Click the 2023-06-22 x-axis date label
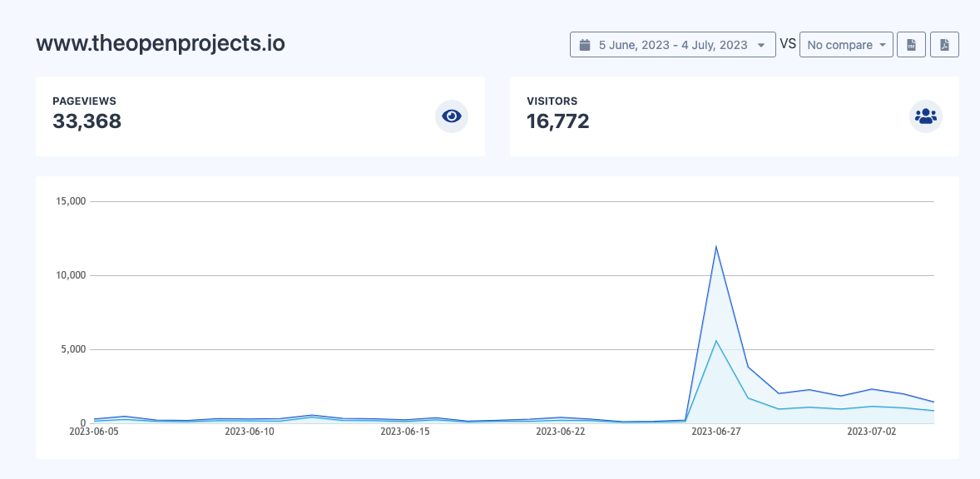 (x=561, y=432)
